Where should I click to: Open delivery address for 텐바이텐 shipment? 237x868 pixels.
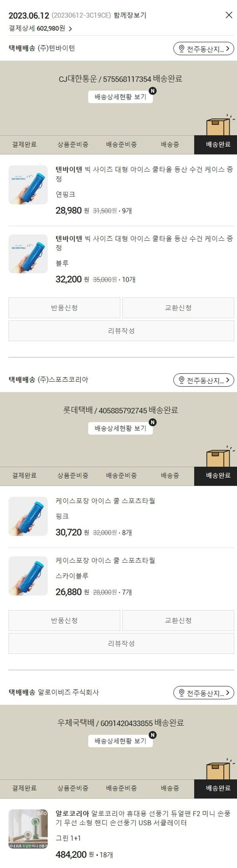coord(204,49)
